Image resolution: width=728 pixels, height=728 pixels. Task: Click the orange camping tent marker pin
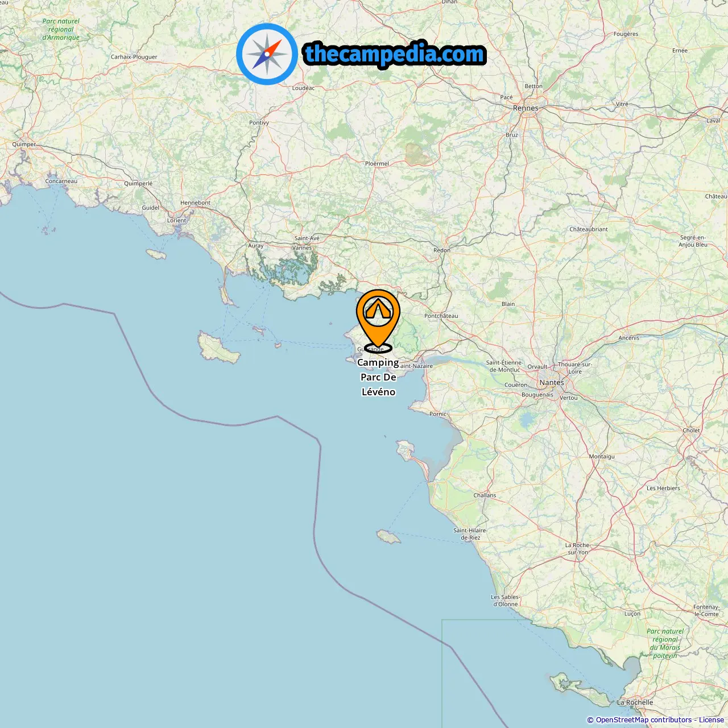pyautogui.click(x=378, y=320)
